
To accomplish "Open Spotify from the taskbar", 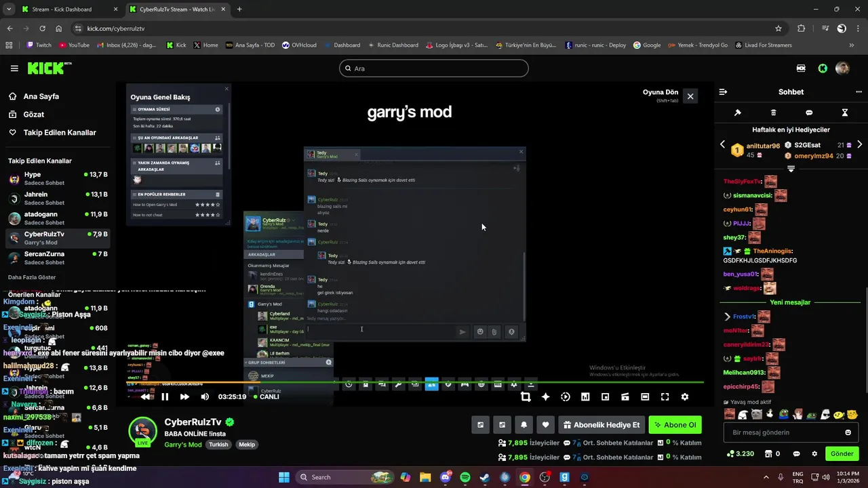I will (x=465, y=477).
